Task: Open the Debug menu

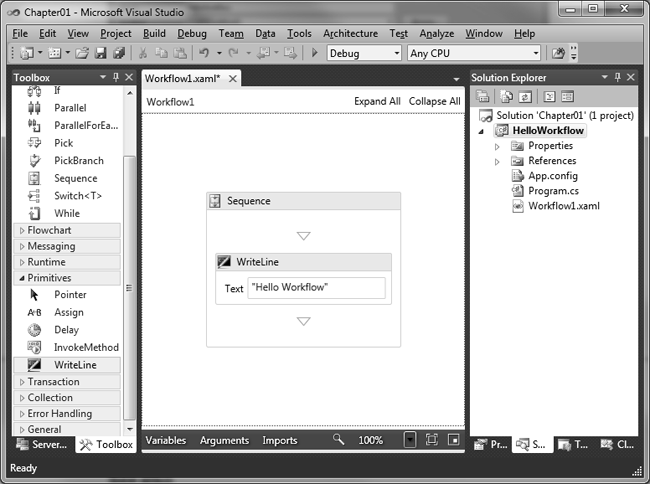Action: point(192,34)
